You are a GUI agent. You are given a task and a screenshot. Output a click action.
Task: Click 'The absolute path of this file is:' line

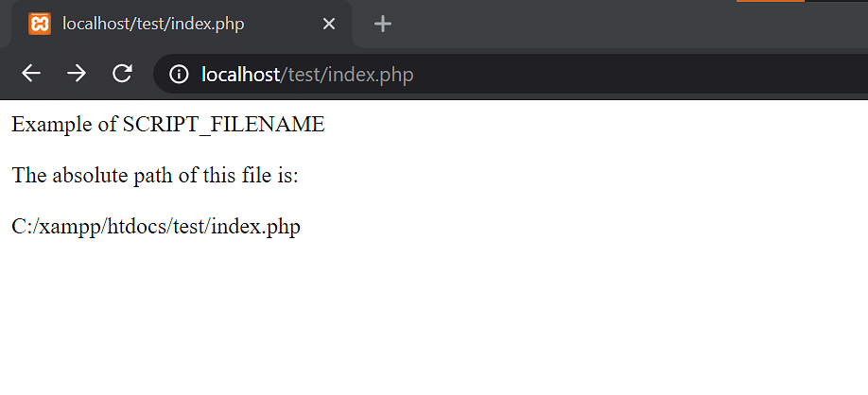[155, 176]
